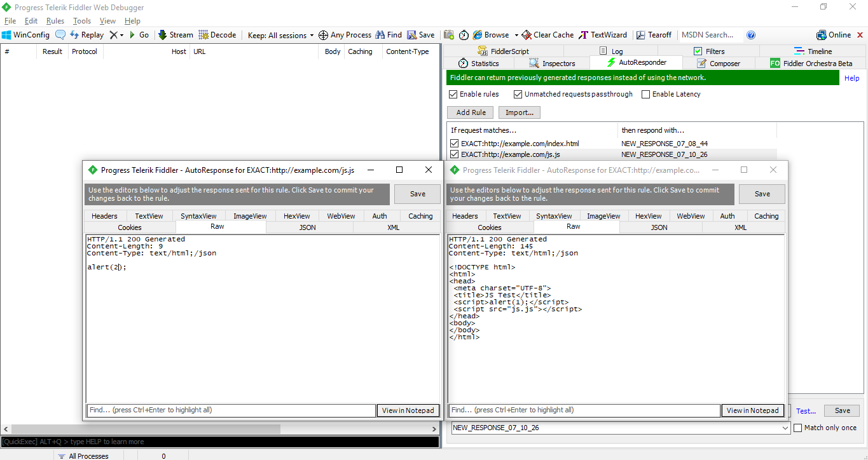The height and width of the screenshot is (460, 868).
Task: Close the toolbar with the red X
Action: point(859,35)
